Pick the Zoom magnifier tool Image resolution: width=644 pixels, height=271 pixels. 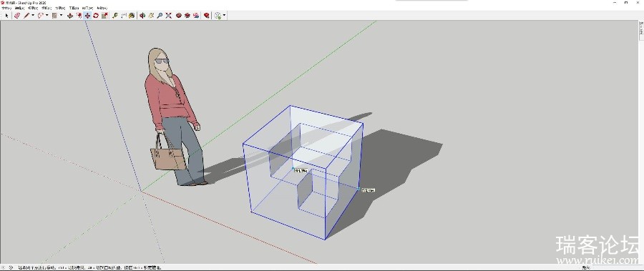click(x=160, y=16)
